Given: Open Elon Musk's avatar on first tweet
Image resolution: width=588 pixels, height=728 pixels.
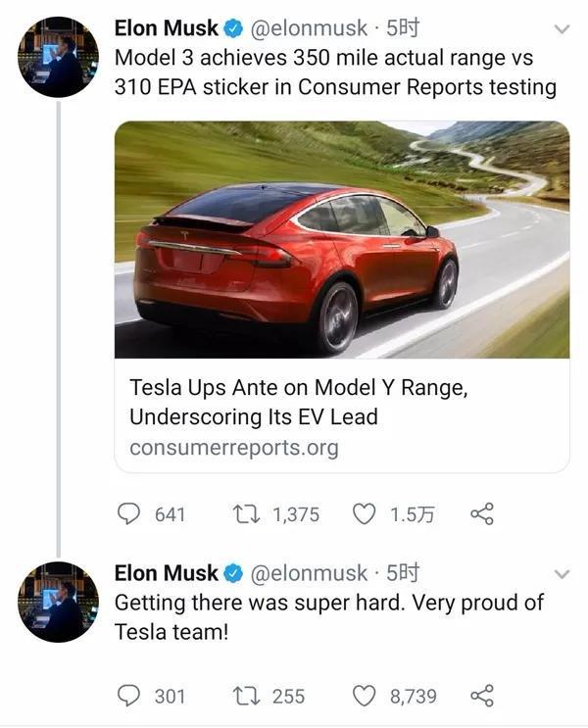Looking at the screenshot, I should (58, 57).
